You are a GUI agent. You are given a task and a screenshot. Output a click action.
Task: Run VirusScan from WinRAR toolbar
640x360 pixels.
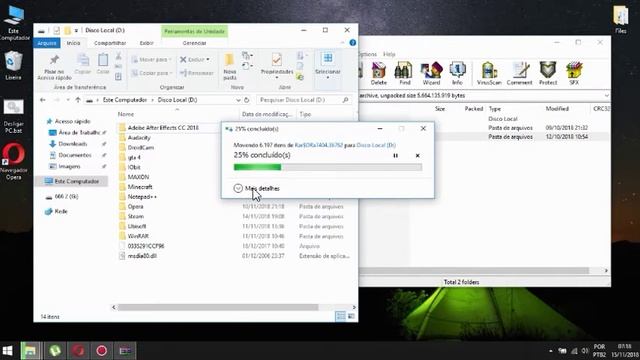[489, 73]
